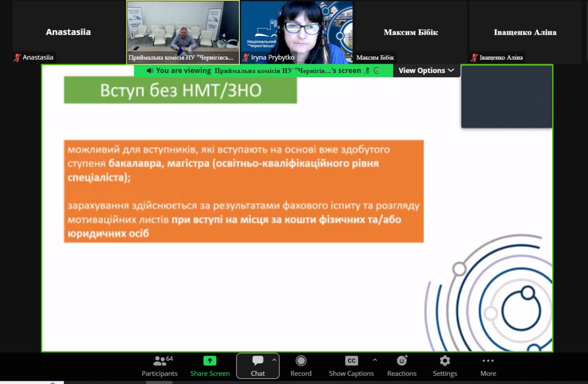Viewport: 588px width, 384px height.
Task: Open the caret beside Show Captions
Action: pyautogui.click(x=375, y=360)
